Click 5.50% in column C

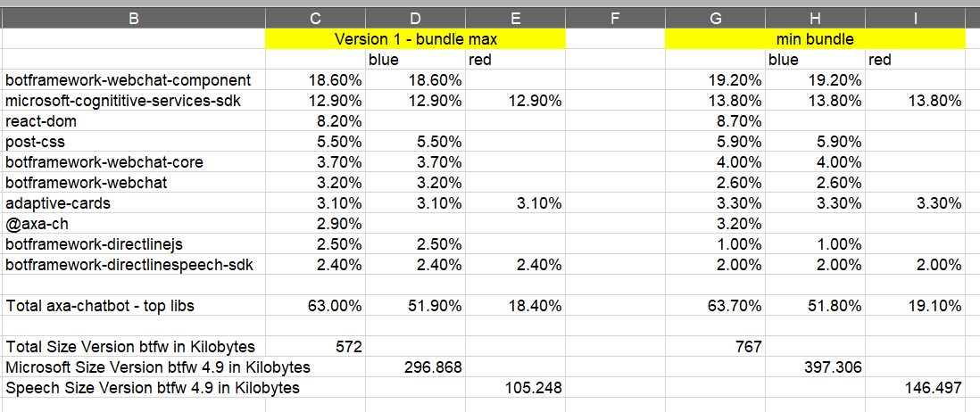click(338, 142)
